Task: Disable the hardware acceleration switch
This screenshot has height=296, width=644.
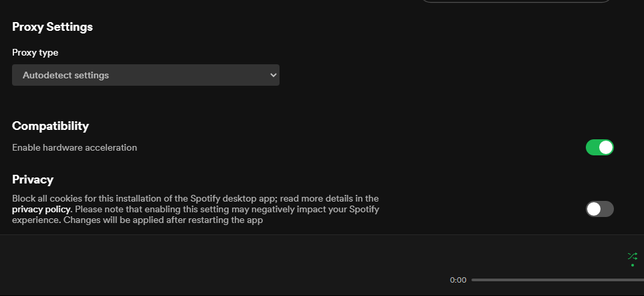Action: [x=599, y=147]
